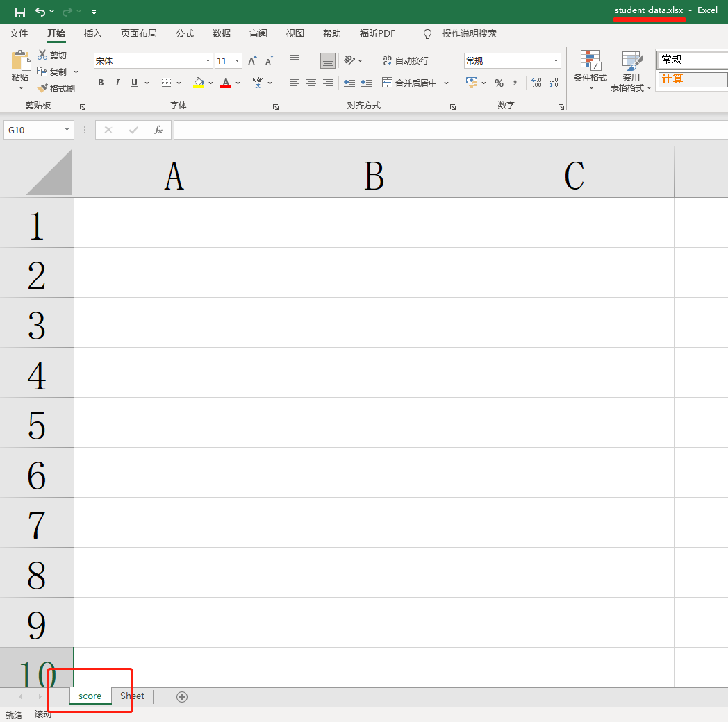Open the number format 常规 dropdown

556,61
